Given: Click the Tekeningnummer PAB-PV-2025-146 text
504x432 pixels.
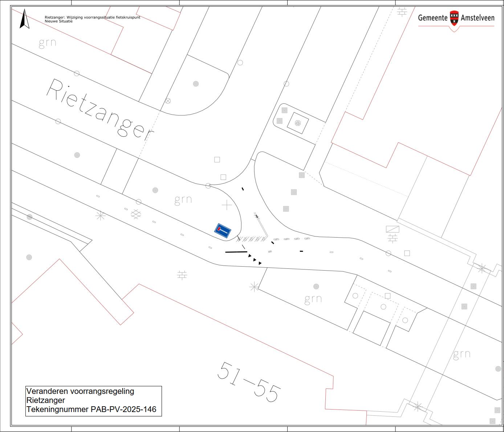Looking at the screenshot, I should (91, 410).
